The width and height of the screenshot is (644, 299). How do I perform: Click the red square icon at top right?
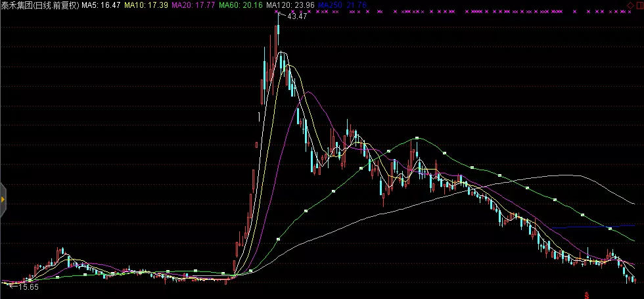(x=638, y=5)
